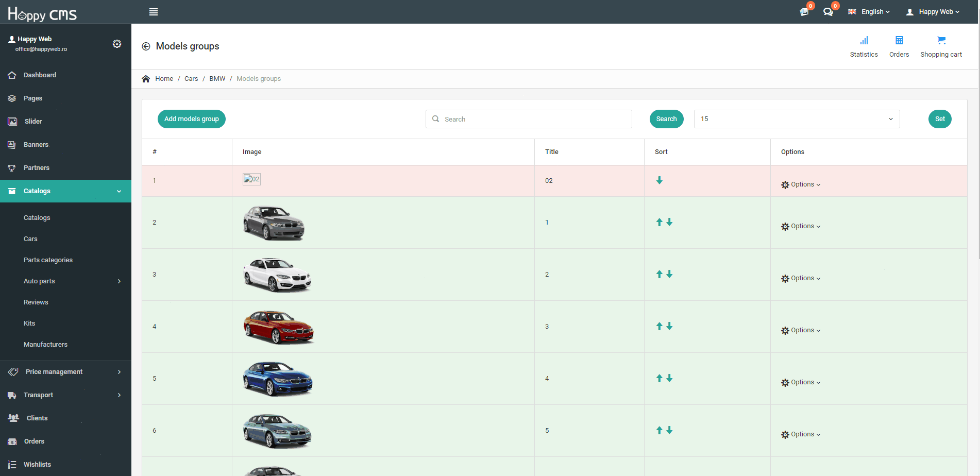Go to Cars breadcrumb link
The width and height of the screenshot is (980, 476).
click(191, 79)
